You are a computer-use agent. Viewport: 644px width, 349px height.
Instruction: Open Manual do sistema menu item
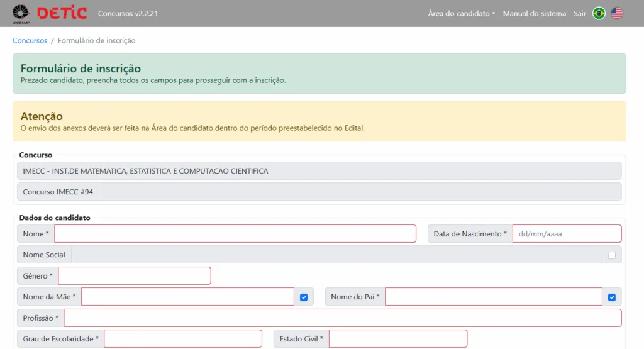click(x=534, y=13)
